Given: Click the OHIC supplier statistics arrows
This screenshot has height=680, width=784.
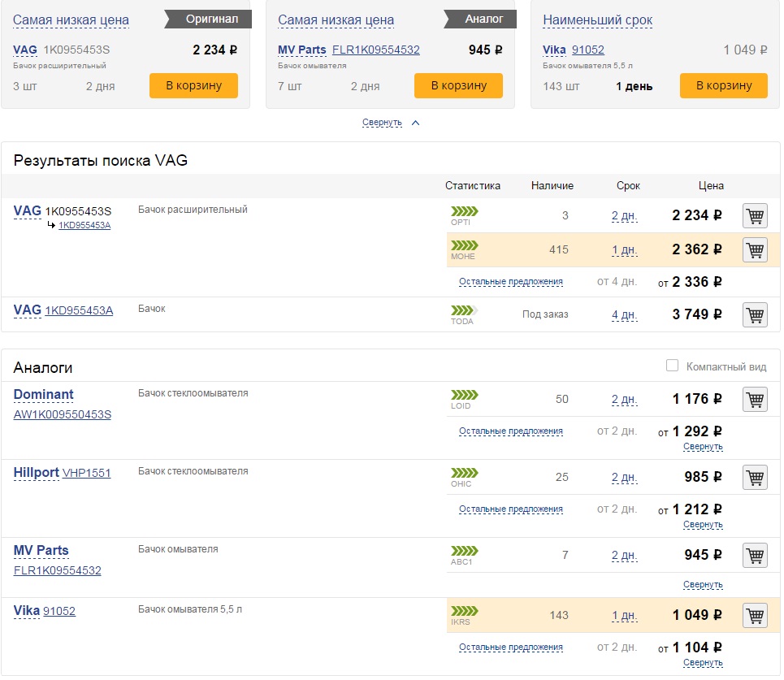Looking at the screenshot, I should point(465,473).
